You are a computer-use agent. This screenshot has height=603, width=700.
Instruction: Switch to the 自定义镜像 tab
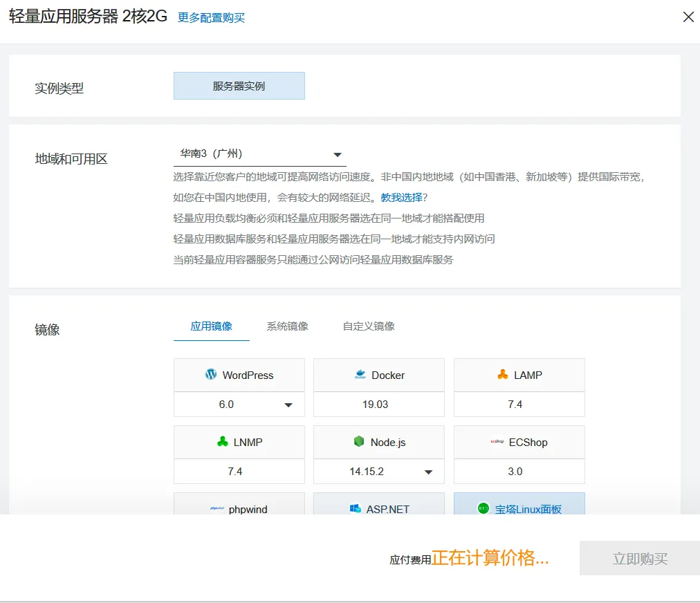(x=369, y=326)
